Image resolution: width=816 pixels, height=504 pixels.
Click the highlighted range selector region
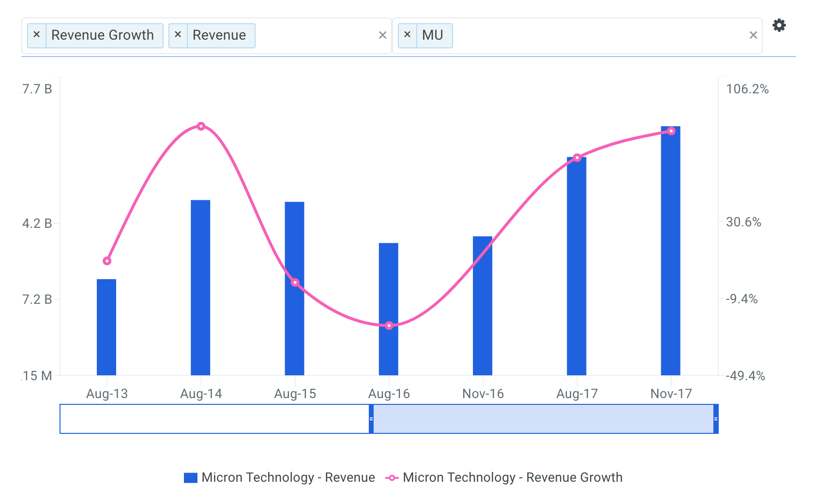pyautogui.click(x=544, y=419)
